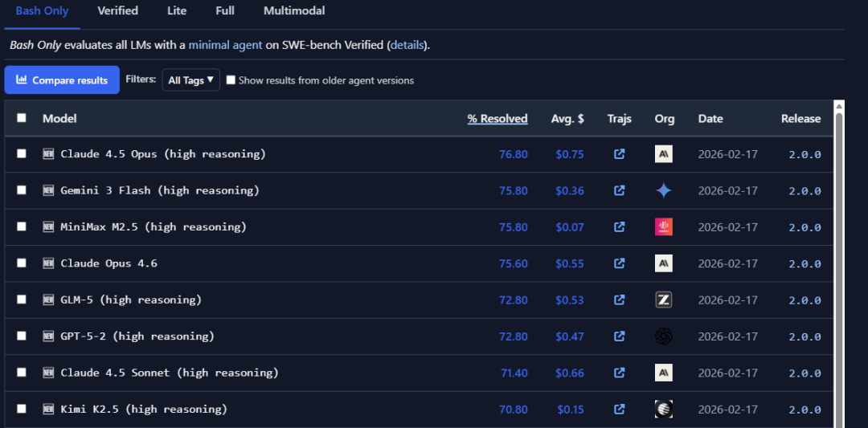Click the MiniMax organization logo
868x428 pixels.
point(664,227)
